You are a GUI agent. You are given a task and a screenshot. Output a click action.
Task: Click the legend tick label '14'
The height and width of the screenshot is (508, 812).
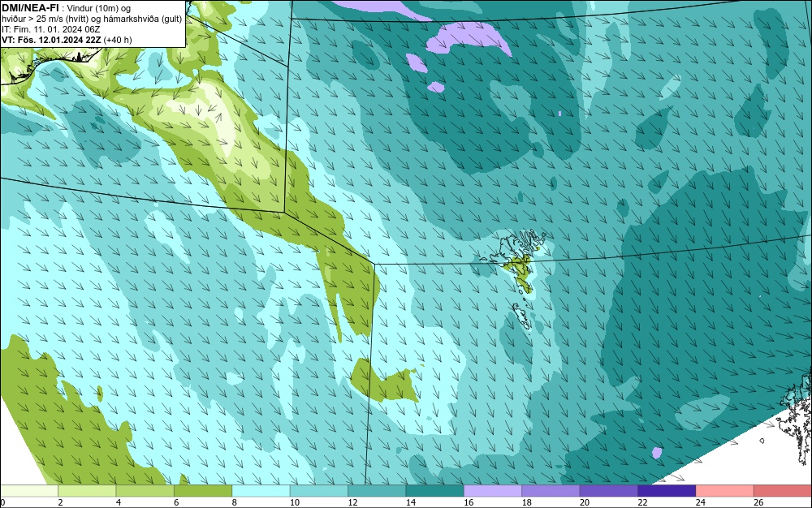click(411, 502)
